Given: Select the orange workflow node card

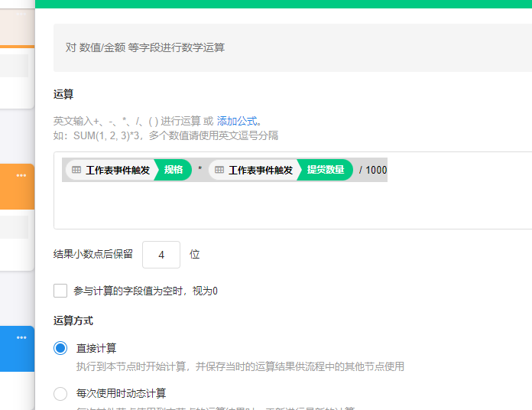Looking at the screenshot, I should click(17, 187).
